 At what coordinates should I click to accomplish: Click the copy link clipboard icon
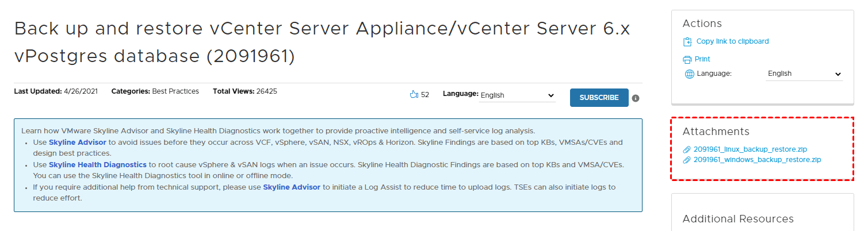(x=687, y=42)
